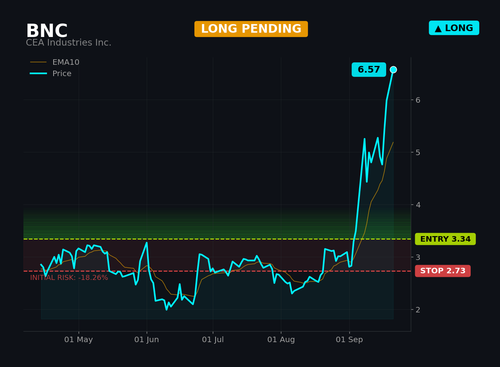This screenshot has width=500, height=367.
Task: Click the 01 May date label
Action: tap(78, 340)
